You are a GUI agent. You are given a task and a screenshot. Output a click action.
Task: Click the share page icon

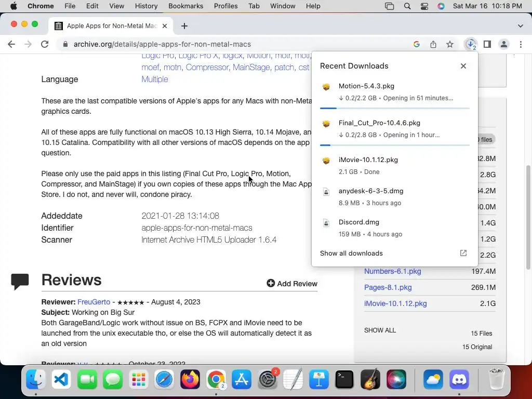coord(433,44)
